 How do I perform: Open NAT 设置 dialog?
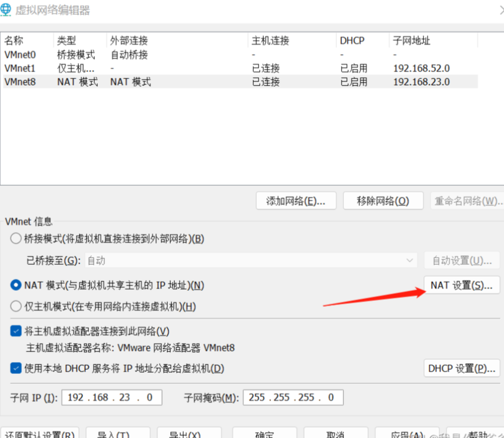coord(461,285)
